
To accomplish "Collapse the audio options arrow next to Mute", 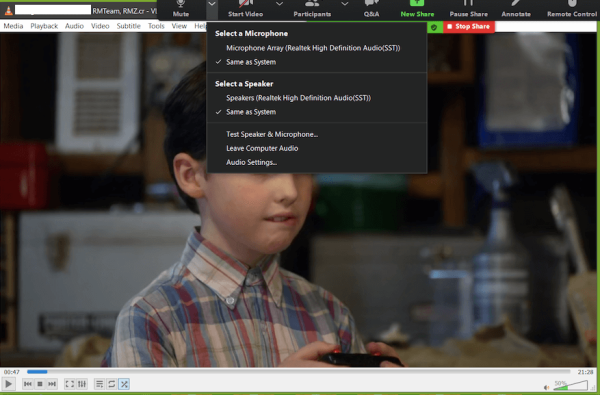I will point(212,4).
